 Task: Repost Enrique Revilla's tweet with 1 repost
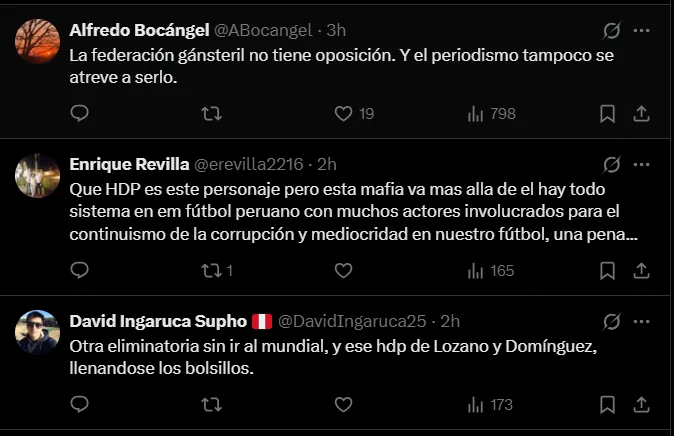click(211, 270)
